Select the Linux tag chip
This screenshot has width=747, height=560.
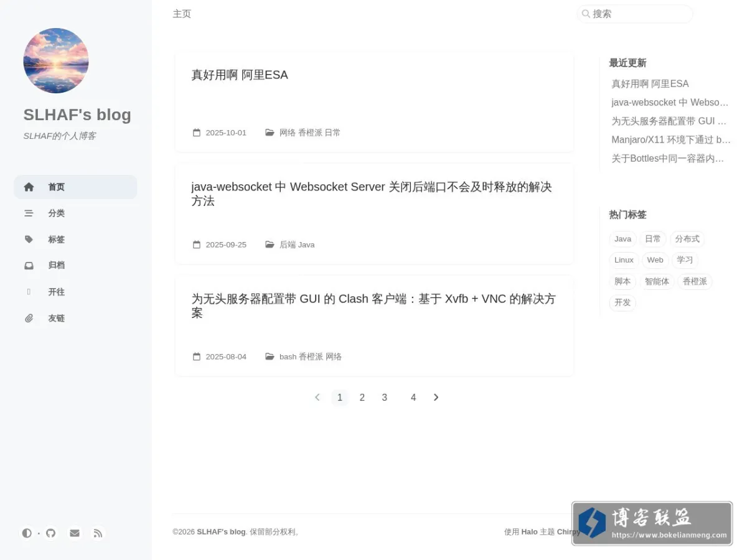(x=624, y=260)
